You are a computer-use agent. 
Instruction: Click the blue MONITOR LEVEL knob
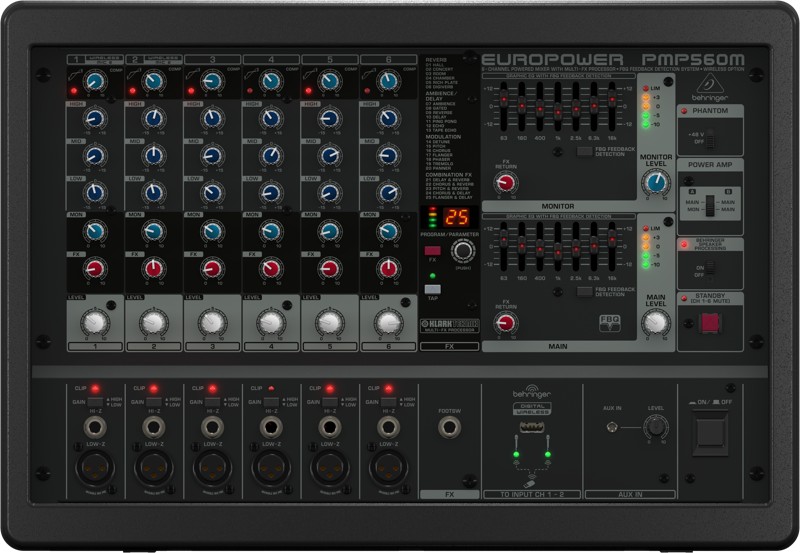point(656,182)
